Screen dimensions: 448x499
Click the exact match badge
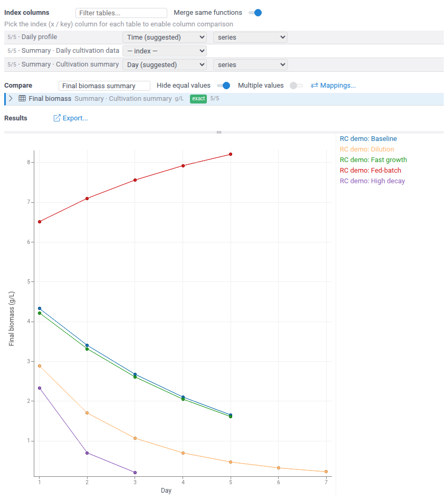pos(198,99)
